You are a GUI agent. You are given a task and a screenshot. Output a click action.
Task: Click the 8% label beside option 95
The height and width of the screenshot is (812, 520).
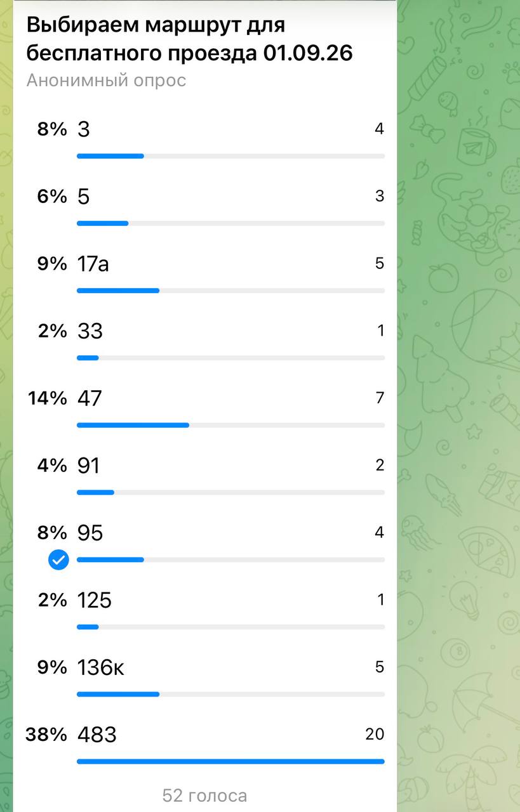coord(52,533)
